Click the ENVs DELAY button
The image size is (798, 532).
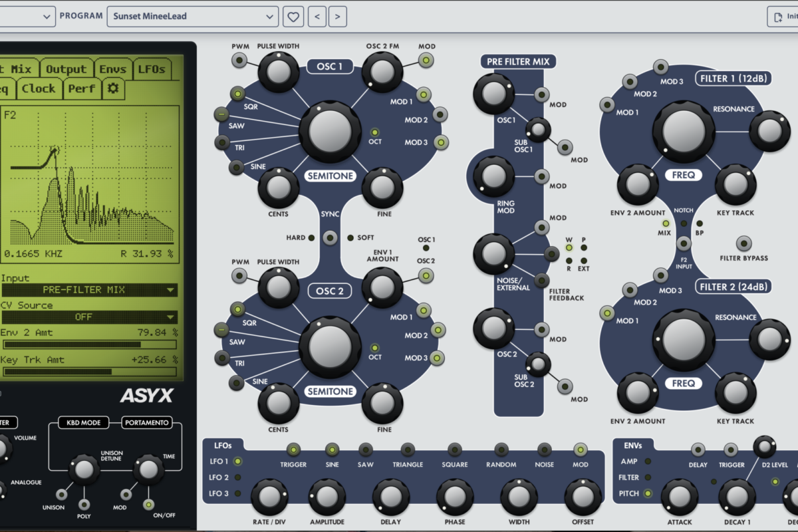click(x=698, y=450)
